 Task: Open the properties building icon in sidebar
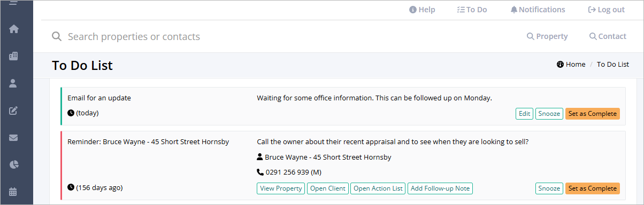pyautogui.click(x=14, y=56)
